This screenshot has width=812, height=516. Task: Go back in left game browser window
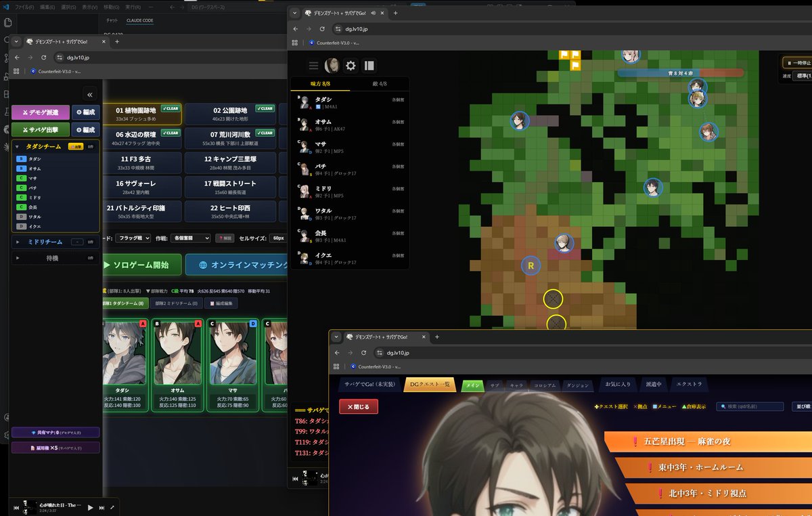click(18, 58)
